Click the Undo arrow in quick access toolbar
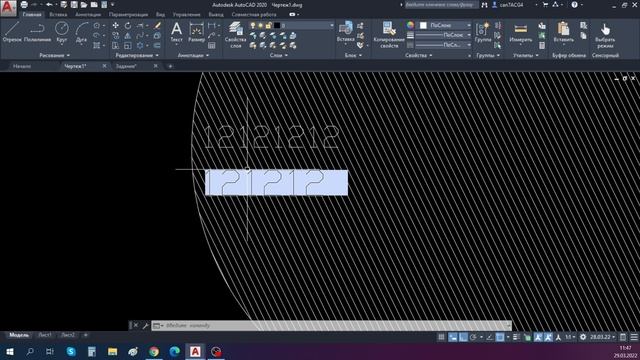The image size is (640, 360). pyautogui.click(x=49, y=5)
